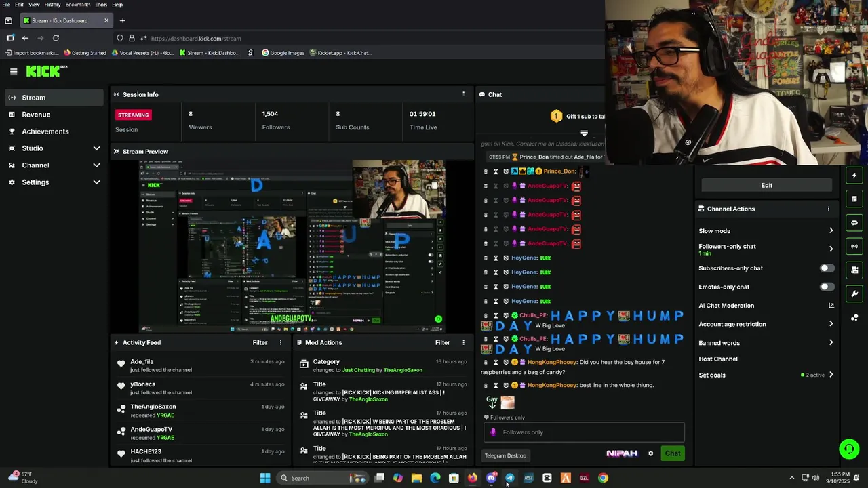Open Mod Actions three-dot menu
This screenshot has height=488, width=868.
(464, 342)
